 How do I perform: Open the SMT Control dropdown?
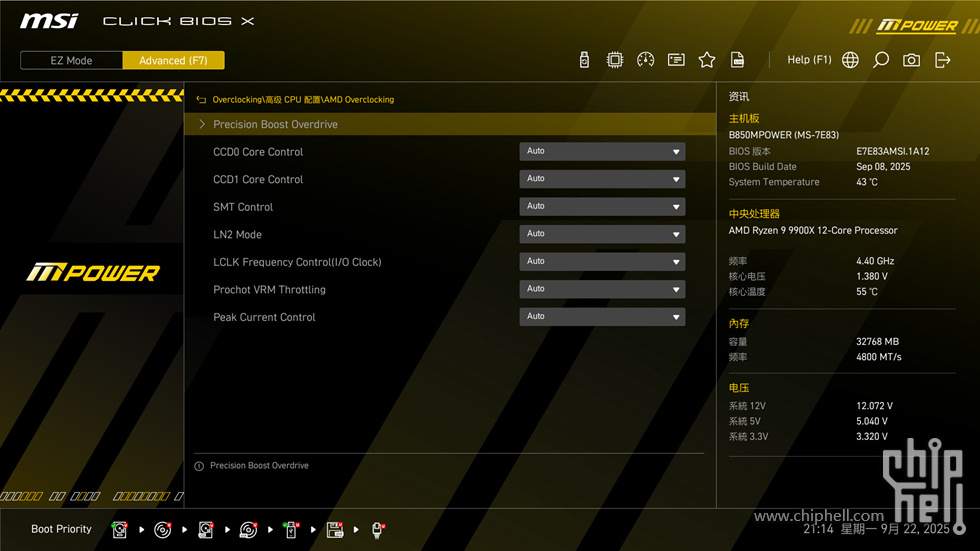[x=602, y=207]
